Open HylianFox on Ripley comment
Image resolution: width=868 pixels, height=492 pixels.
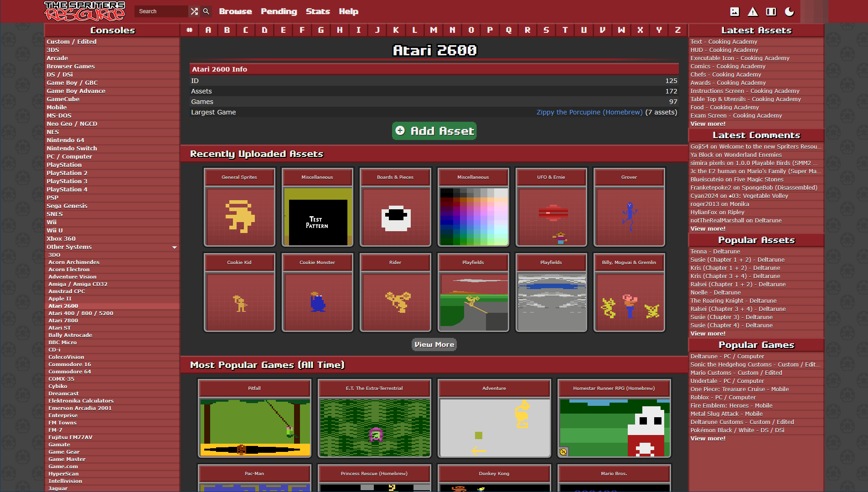pyautogui.click(x=718, y=212)
